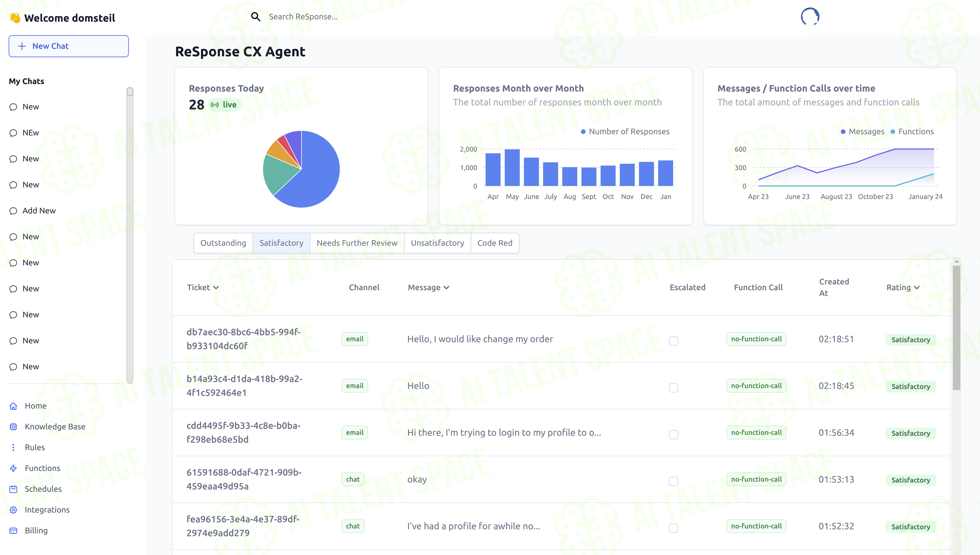The image size is (980, 555).
Task: Click the tickets table scrollbar thumb
Action: tap(956, 328)
